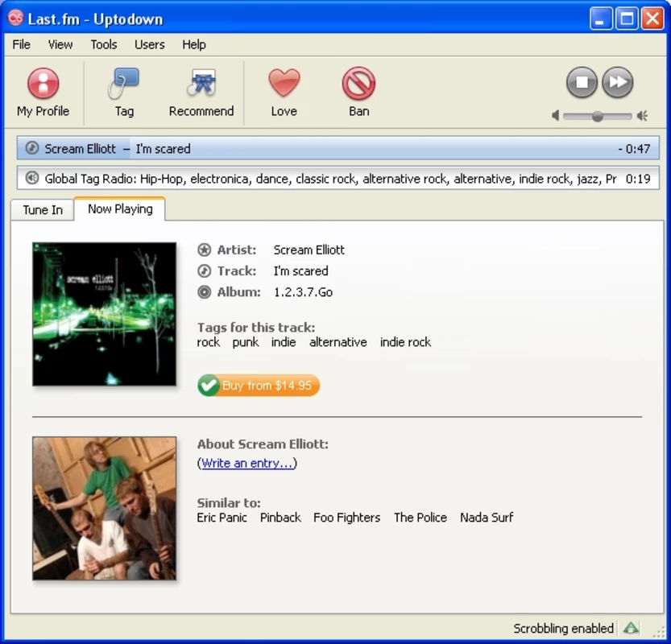Screen dimensions: 671x644
Task: Open similar artist Pinback
Action: click(280, 518)
